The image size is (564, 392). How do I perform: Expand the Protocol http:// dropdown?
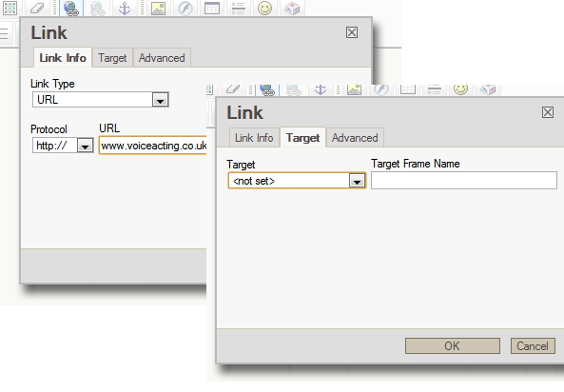pos(63,146)
